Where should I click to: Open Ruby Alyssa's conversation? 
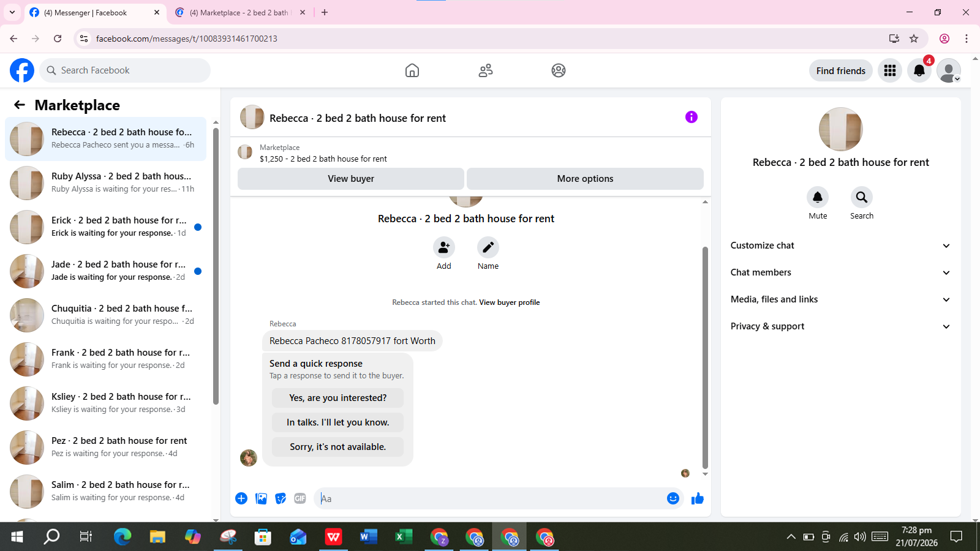pyautogui.click(x=105, y=183)
